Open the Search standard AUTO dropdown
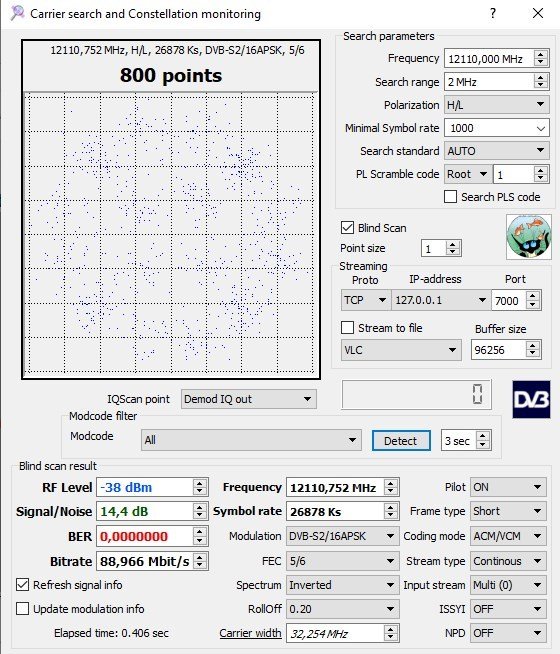 (x=497, y=151)
